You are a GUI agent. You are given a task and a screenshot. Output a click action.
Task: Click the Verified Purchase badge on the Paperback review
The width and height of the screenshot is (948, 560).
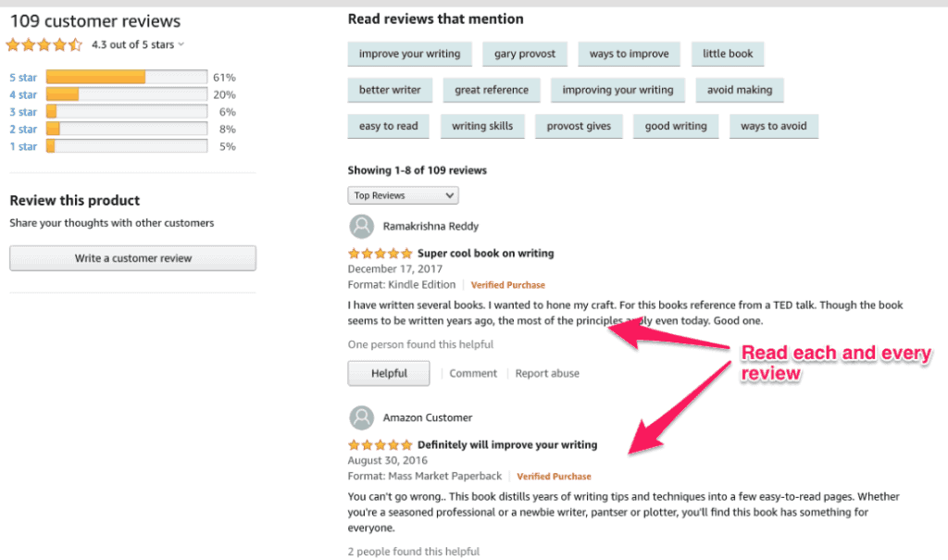click(x=554, y=476)
